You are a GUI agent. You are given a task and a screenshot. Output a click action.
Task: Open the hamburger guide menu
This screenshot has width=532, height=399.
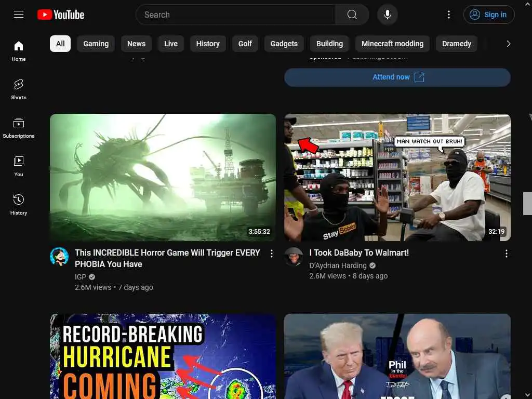click(19, 15)
